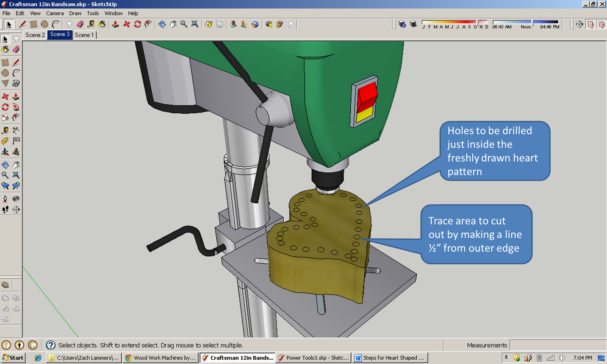The width and height of the screenshot is (607, 364).
Task: Open the Window menu
Action: pyautogui.click(x=113, y=13)
